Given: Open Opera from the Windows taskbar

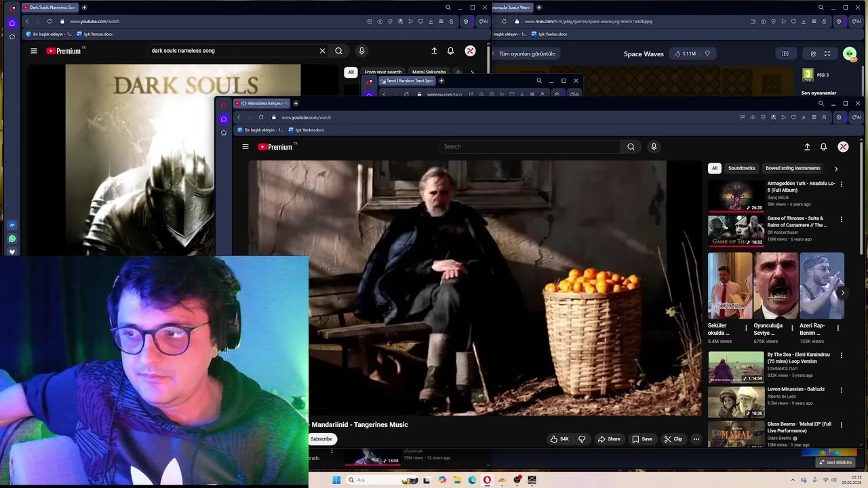Looking at the screenshot, I should tap(487, 480).
